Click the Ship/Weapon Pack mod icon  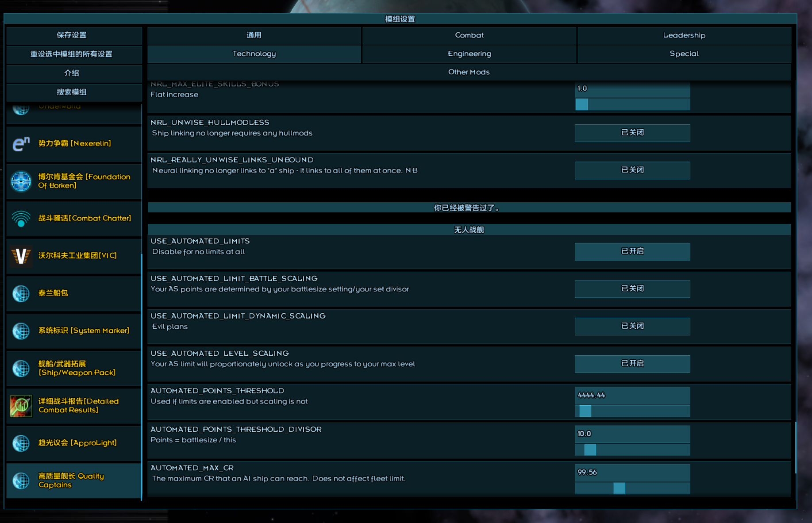(x=21, y=368)
